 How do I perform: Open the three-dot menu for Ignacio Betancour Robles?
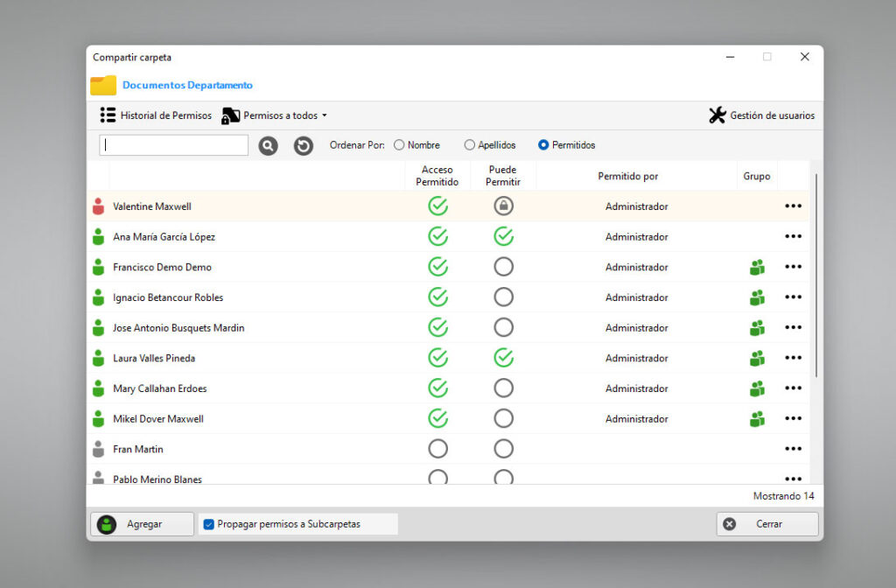click(793, 297)
